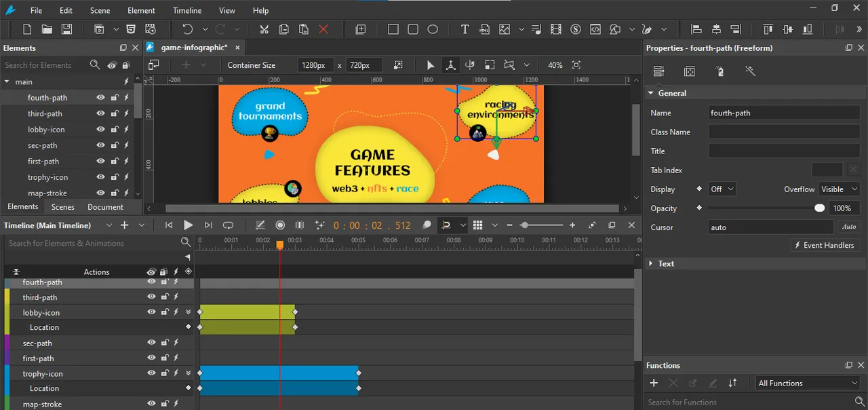Open the Help menu

pos(260,10)
